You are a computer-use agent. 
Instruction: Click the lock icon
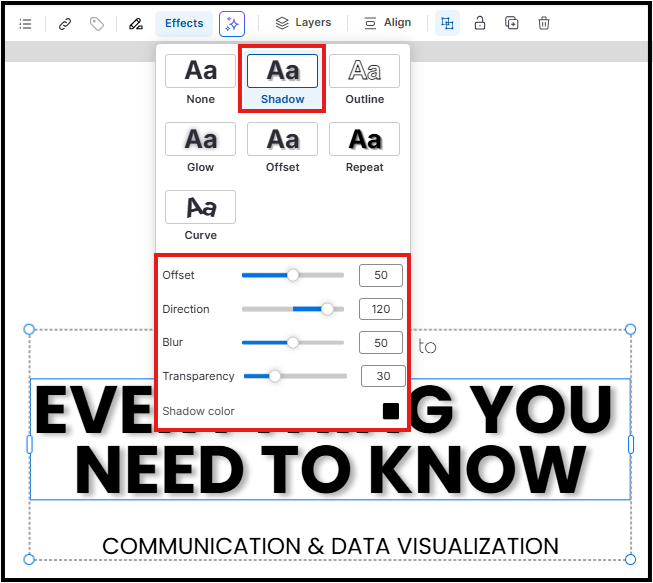(480, 23)
